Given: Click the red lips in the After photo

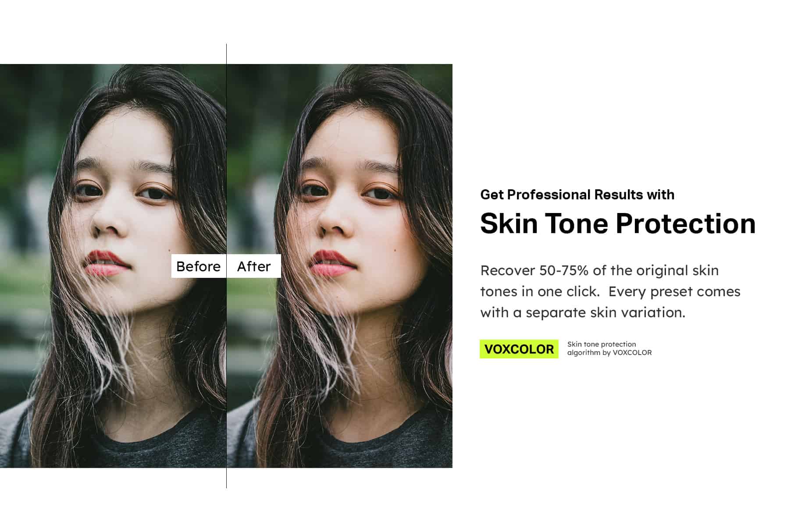Looking at the screenshot, I should pos(332,263).
